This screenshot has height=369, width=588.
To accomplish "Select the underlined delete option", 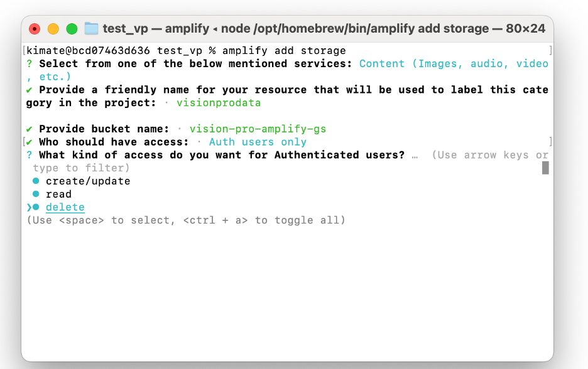I will pos(65,207).
